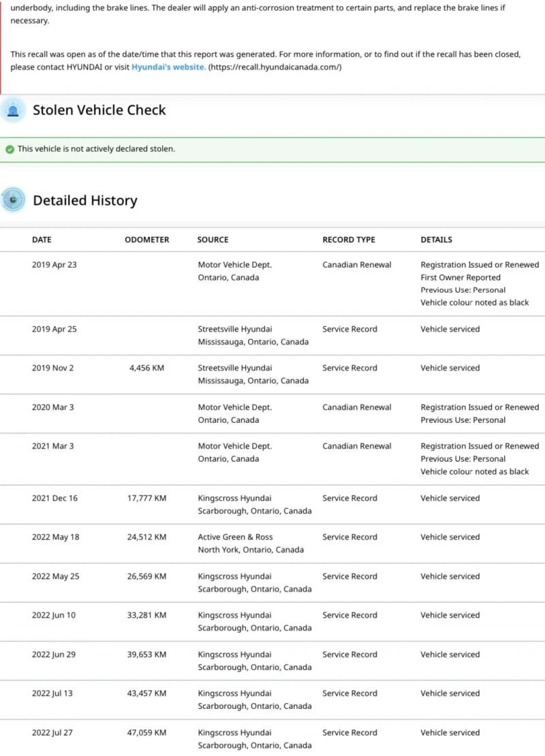Click 'First Owner Reported' detail text
The image size is (545, 756).
[461, 277]
